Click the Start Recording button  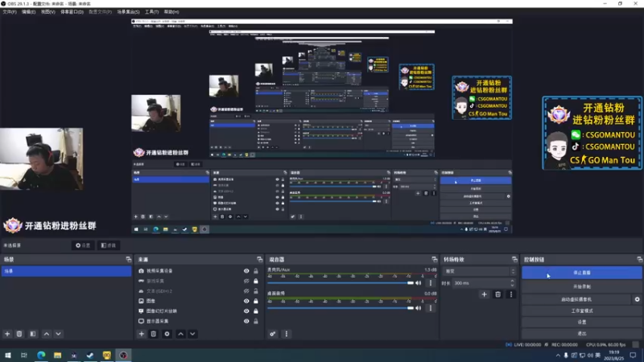point(581,286)
